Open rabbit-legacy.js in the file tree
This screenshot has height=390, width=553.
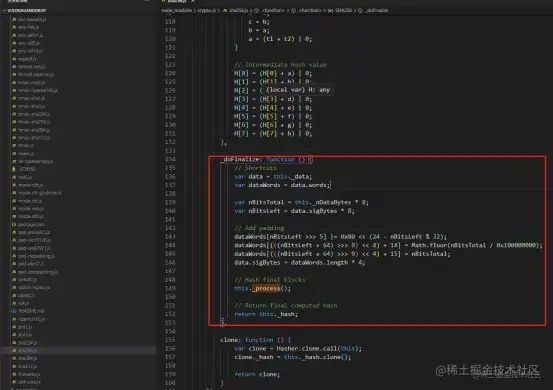pyautogui.click(x=34, y=287)
